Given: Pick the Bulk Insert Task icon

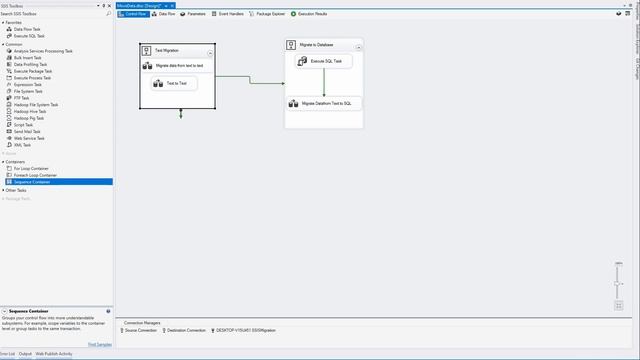Looking at the screenshot, I should point(9,58).
